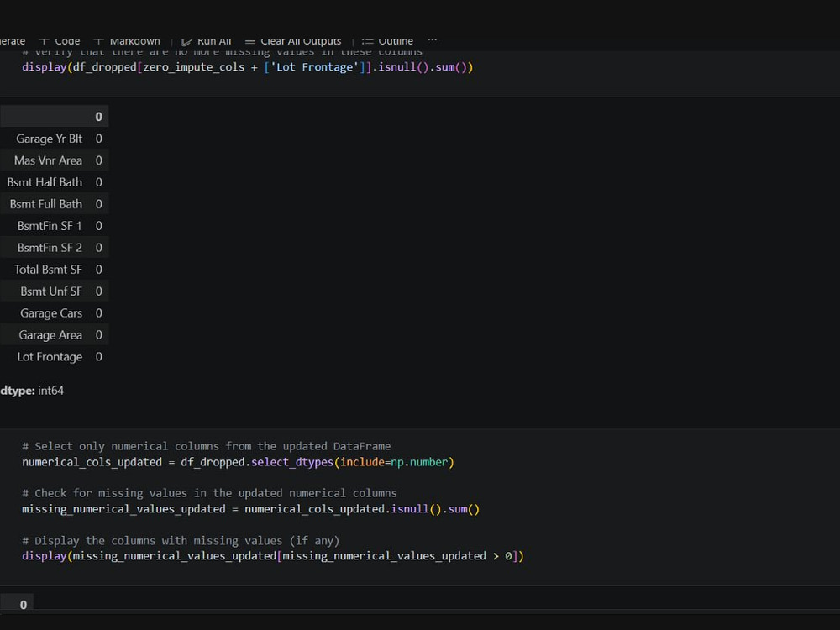Click the zero value beside Lot Frontage
Viewport: 840px width, 630px height.
pyautogui.click(x=98, y=357)
